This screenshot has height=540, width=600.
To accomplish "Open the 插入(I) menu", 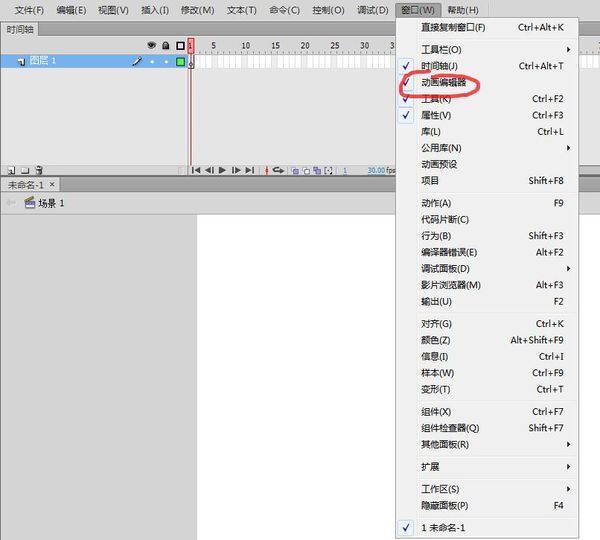I will pos(155,10).
